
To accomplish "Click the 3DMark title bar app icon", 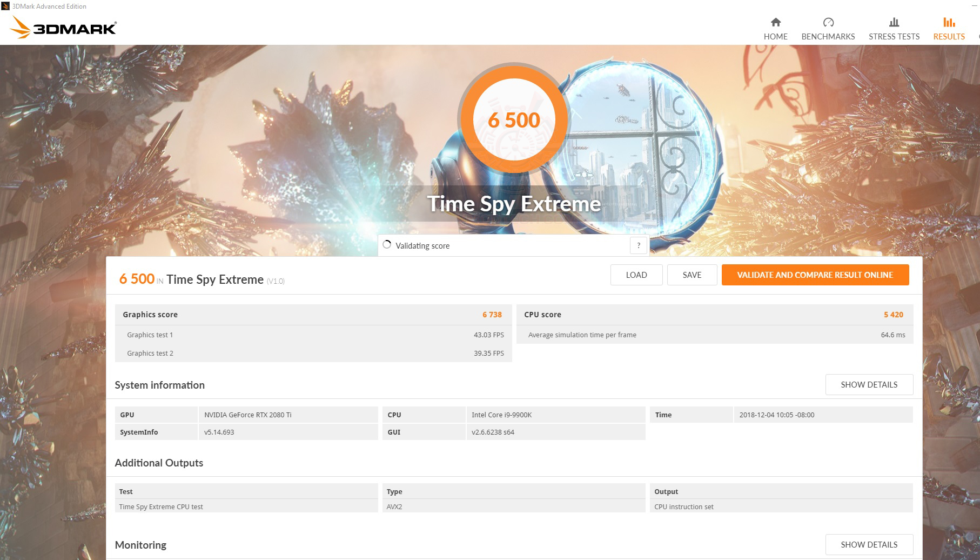I will click(5, 6).
